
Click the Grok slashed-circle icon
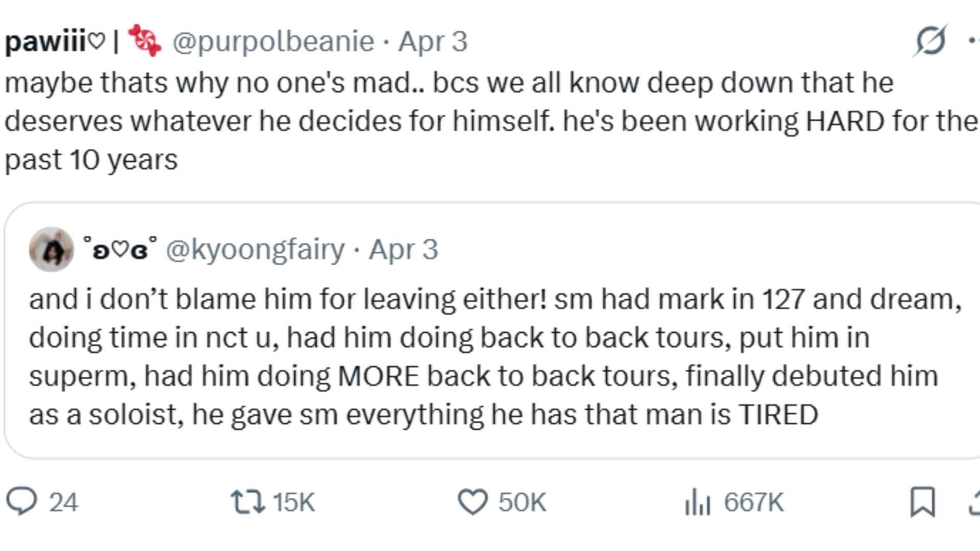click(x=930, y=41)
